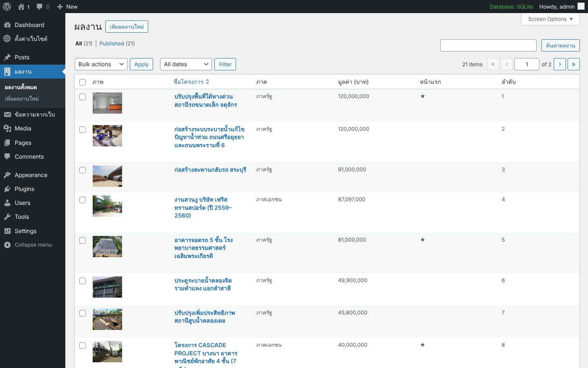Open the Comments menu label

29,157
